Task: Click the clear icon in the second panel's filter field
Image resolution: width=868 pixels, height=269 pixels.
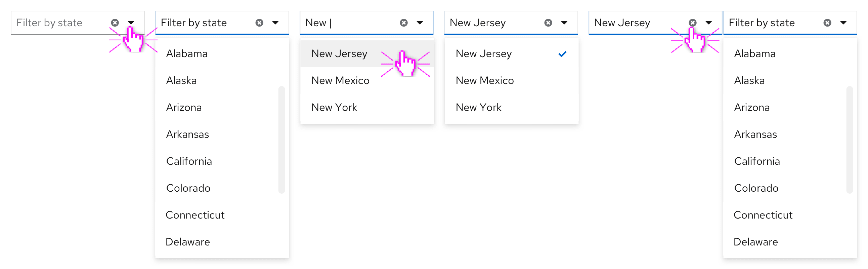Action: click(x=259, y=23)
